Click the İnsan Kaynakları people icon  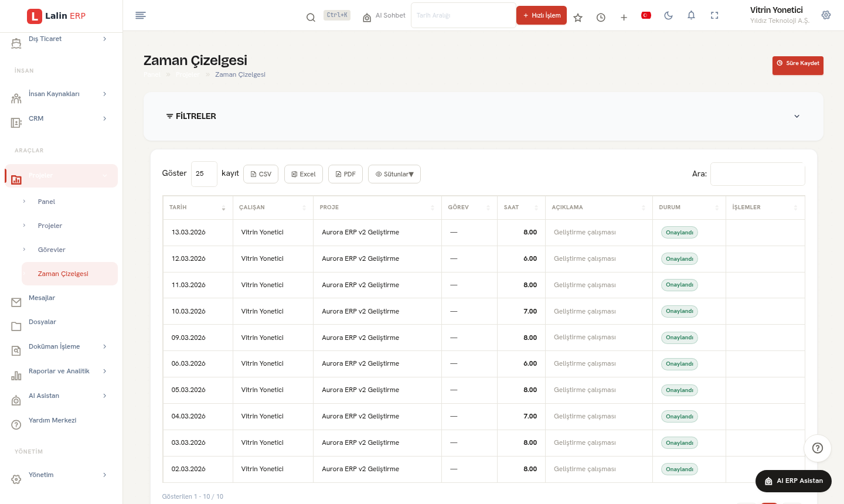coord(16,98)
